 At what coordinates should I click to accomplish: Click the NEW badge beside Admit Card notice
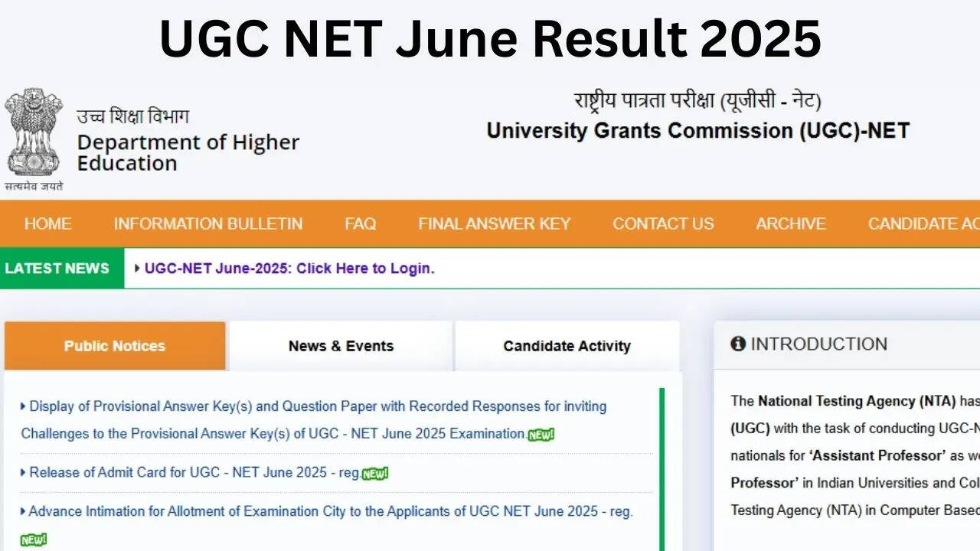tap(376, 473)
